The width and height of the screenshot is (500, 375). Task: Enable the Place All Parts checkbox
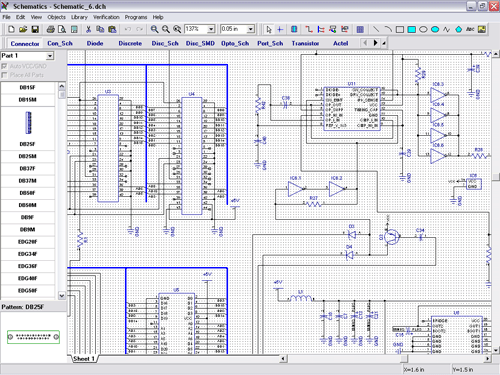4,75
